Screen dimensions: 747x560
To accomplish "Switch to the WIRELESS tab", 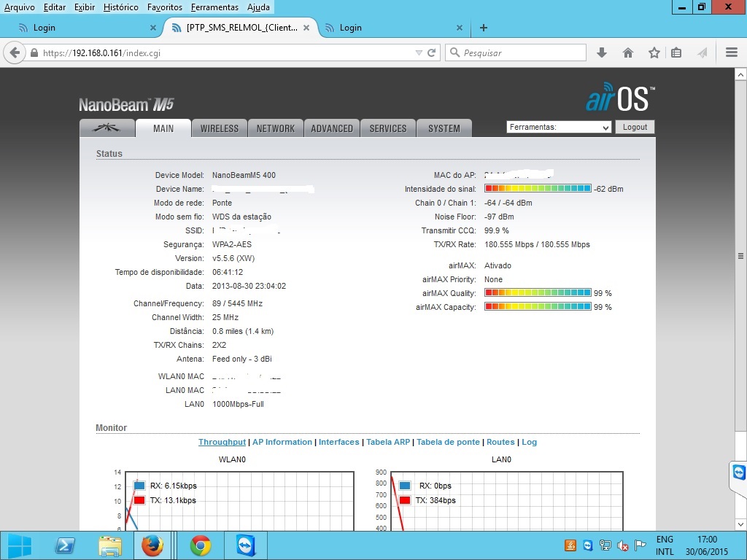I will pos(220,128).
